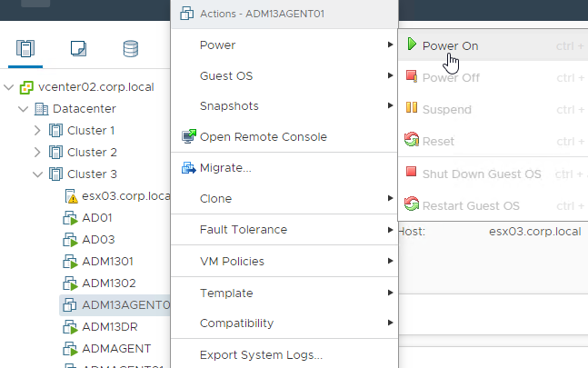
Task: Click the Datacenter building icon
Action: point(41,109)
